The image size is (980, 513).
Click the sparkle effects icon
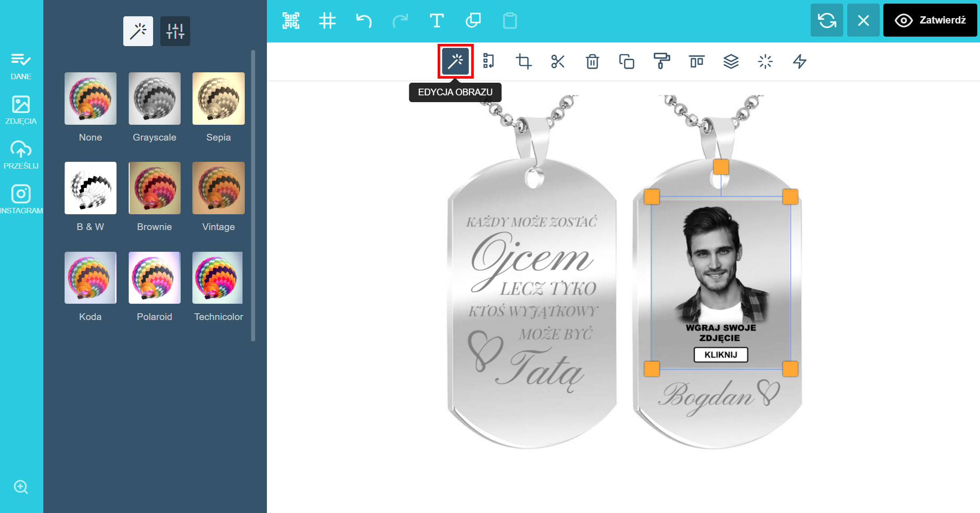(765, 61)
